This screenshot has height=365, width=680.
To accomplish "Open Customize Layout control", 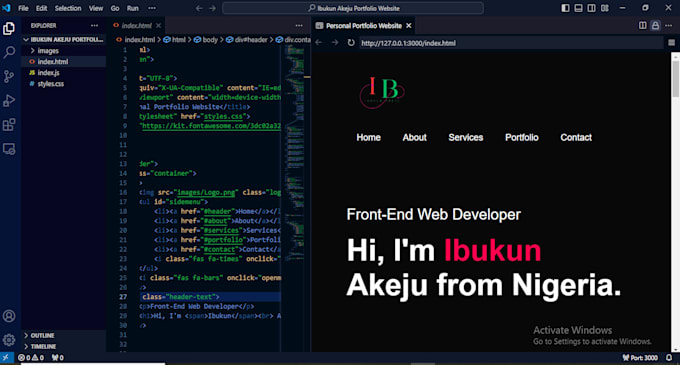I will pyautogui.click(x=605, y=8).
